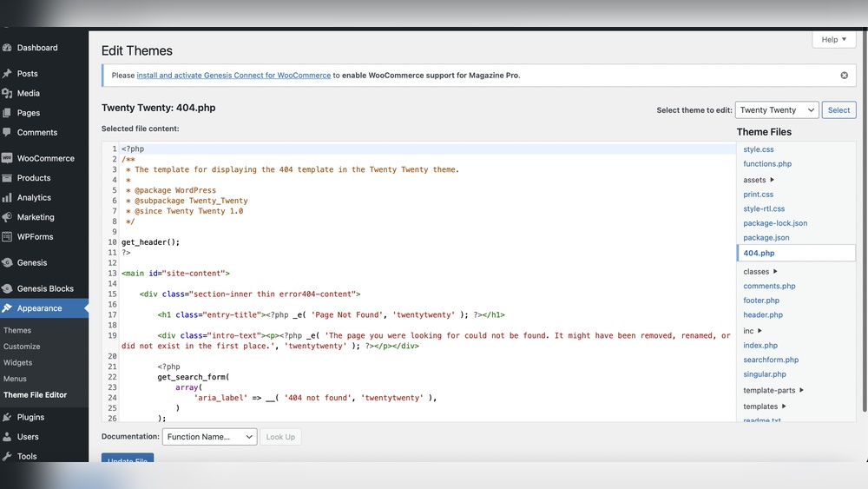Click the Marketing megaphone icon
868x489 pixels.
click(7, 217)
